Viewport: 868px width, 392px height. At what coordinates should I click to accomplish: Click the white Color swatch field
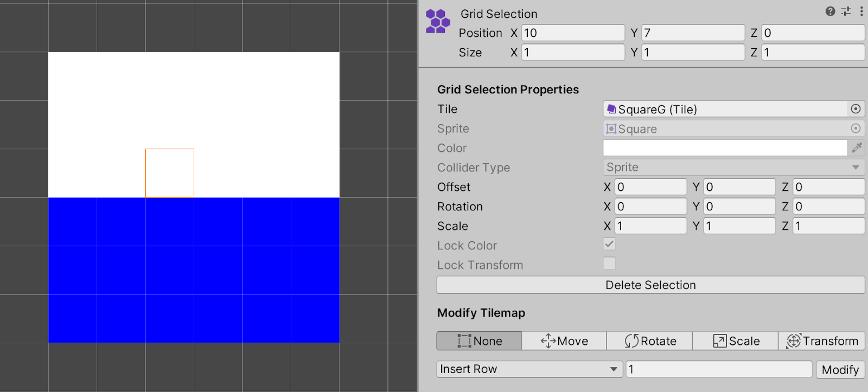pyautogui.click(x=724, y=147)
